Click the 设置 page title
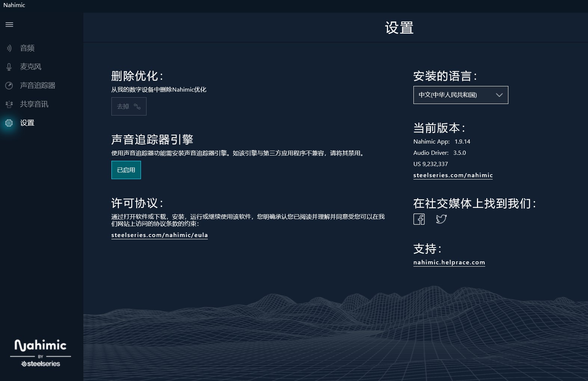 pyautogui.click(x=399, y=28)
